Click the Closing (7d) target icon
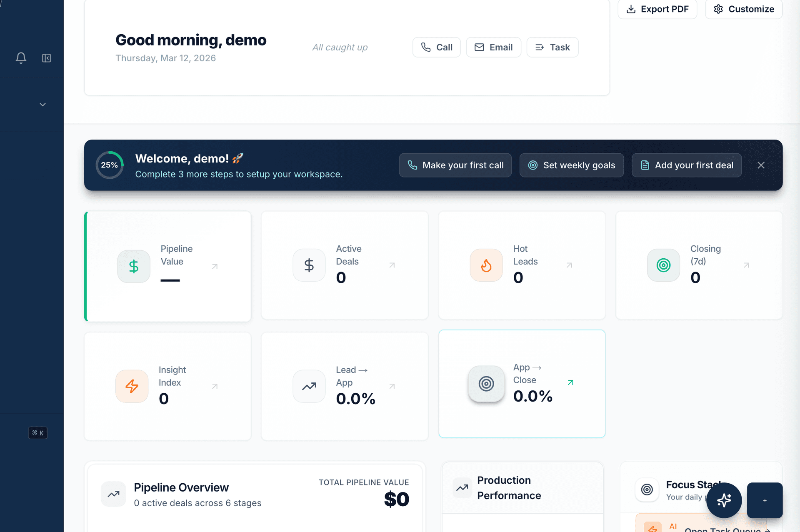The height and width of the screenshot is (532, 800). click(663, 265)
